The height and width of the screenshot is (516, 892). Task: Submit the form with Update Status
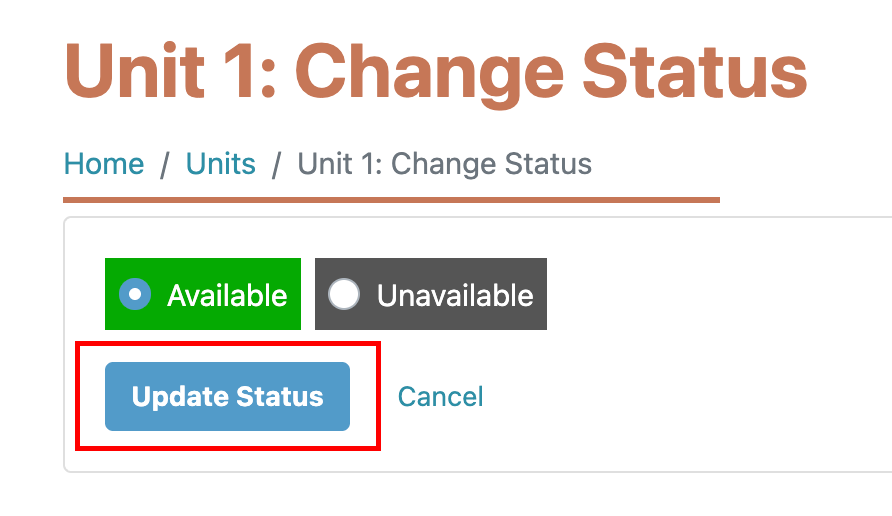(228, 397)
